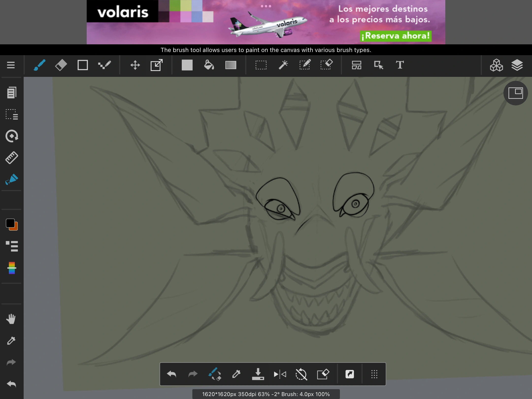Image resolution: width=532 pixels, height=399 pixels.
Task: Tap Undo in the bottom toolbar
Action: 172,374
